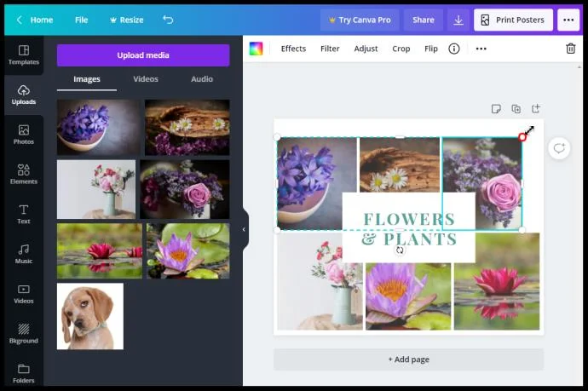This screenshot has height=391, width=588.
Task: Open the Bkground sidebar panel
Action: pos(24,334)
